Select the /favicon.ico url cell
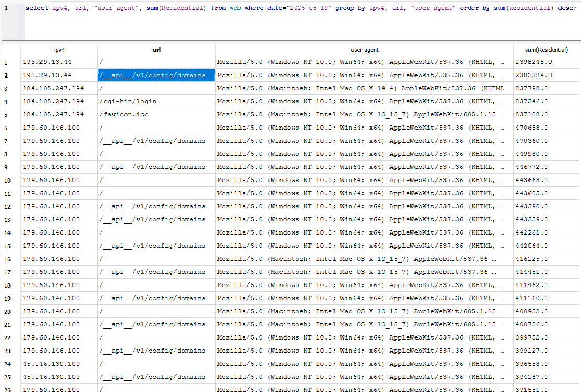Image resolution: width=581 pixels, height=392 pixels. pos(125,114)
